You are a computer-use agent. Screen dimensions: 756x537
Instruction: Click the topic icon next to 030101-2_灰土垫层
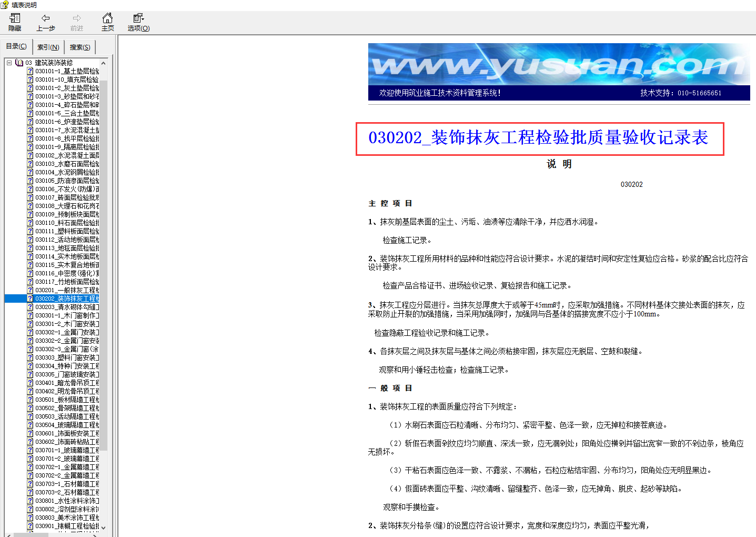tap(30, 88)
